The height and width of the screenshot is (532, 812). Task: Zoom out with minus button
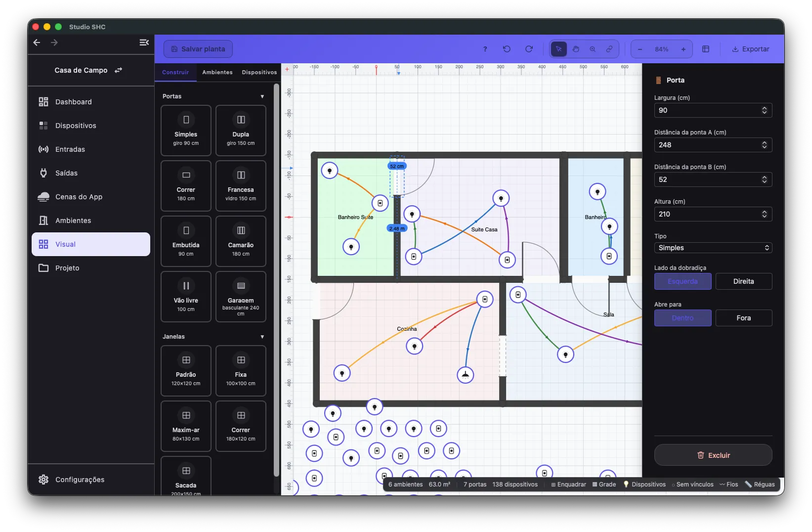click(x=640, y=49)
